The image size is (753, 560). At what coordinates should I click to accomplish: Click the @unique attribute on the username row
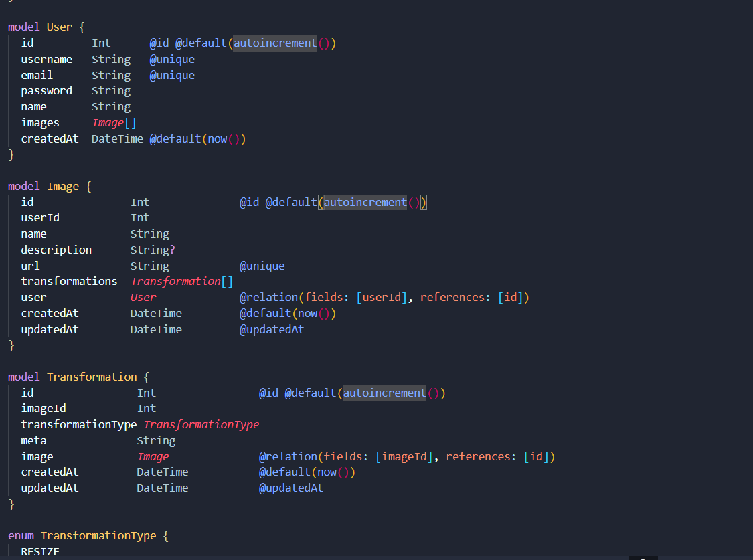[172, 59]
